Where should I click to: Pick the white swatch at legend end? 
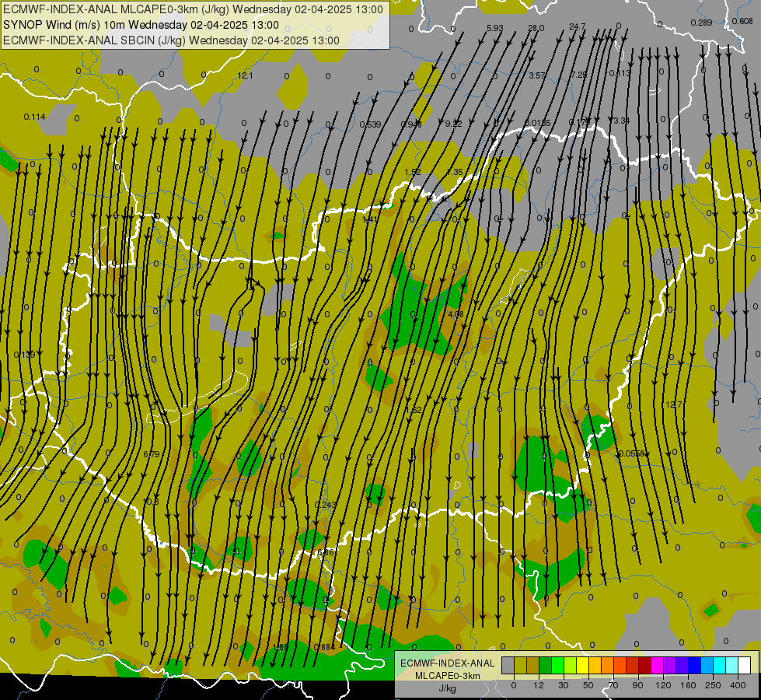744,665
